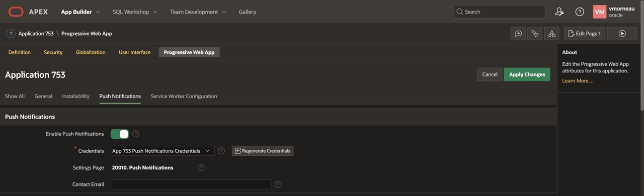Open the Team Development menu
Image resolution: width=644 pixels, height=196 pixels.
198,12
